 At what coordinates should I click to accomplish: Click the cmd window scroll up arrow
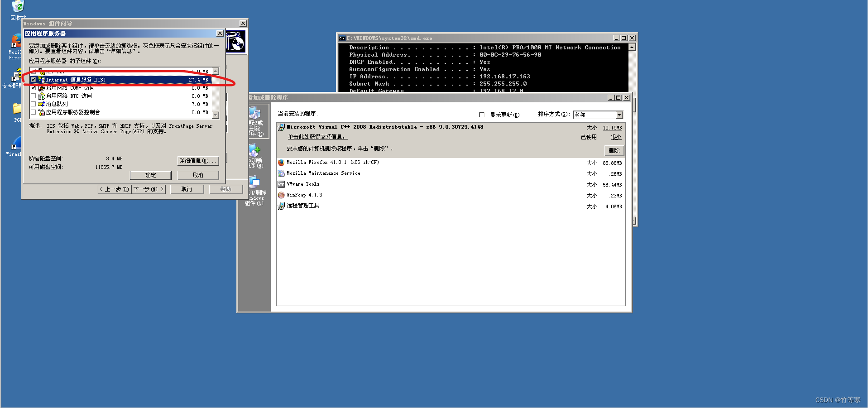pyautogui.click(x=632, y=47)
